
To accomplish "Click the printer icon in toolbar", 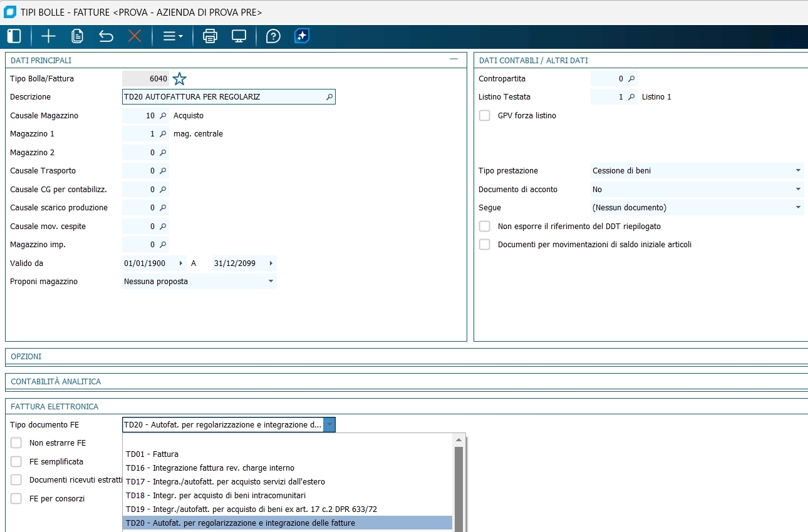I will [x=210, y=36].
